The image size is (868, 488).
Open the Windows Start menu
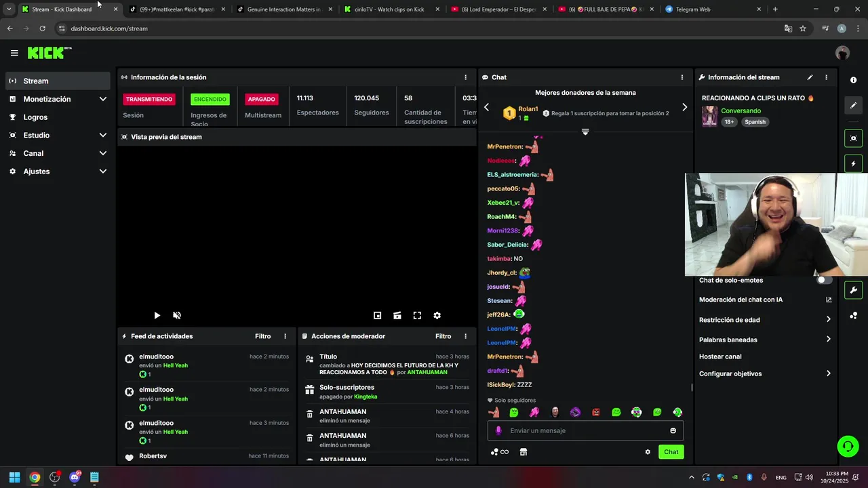[x=14, y=477]
